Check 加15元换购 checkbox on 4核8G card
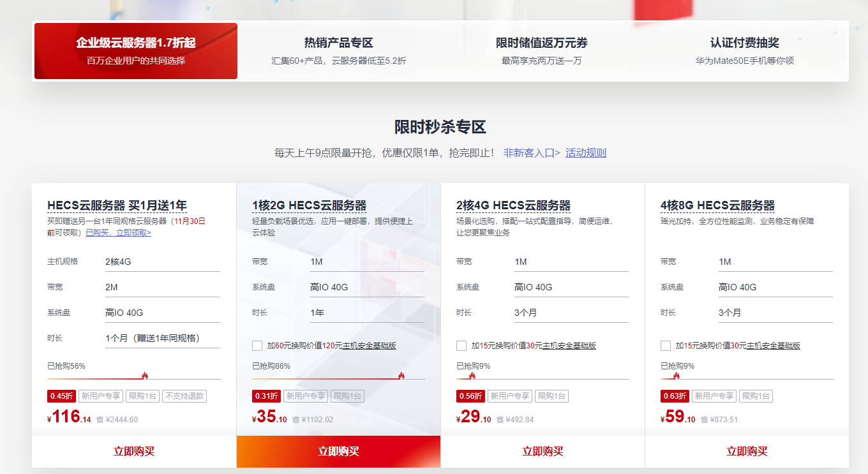Viewport: 868px width, 474px height. (x=664, y=345)
